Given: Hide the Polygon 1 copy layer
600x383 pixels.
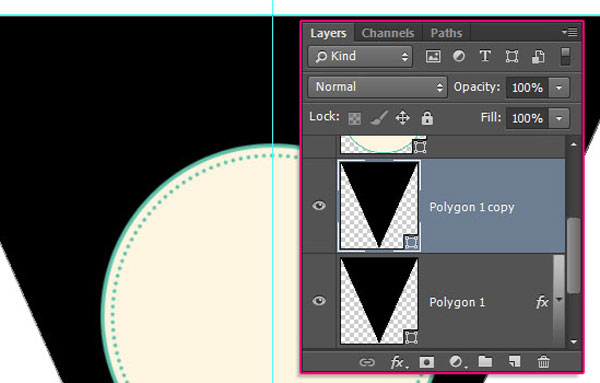Looking at the screenshot, I should (x=319, y=206).
